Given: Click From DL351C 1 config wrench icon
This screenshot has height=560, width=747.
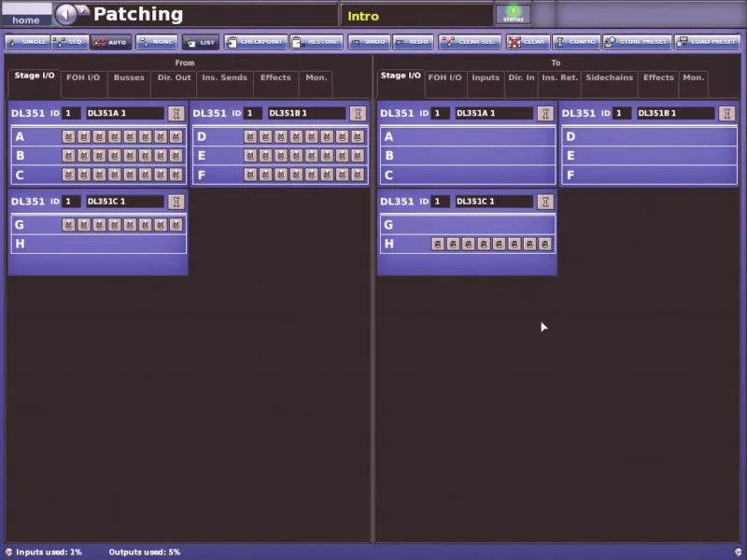Looking at the screenshot, I should point(176,202).
